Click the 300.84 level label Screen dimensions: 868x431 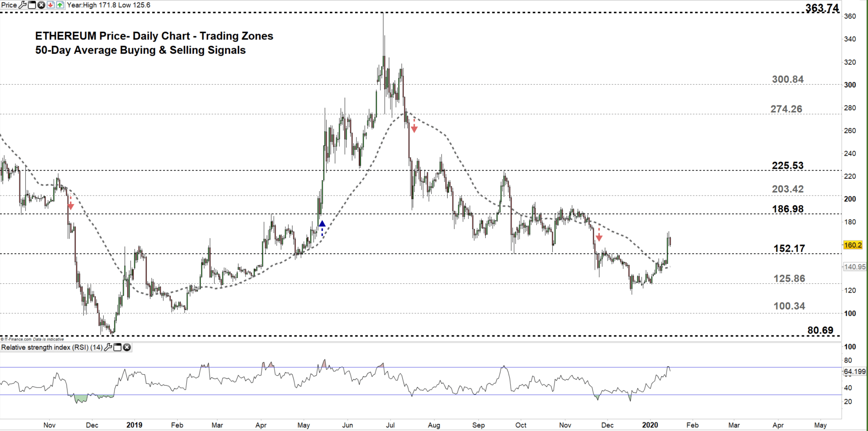[x=788, y=79]
